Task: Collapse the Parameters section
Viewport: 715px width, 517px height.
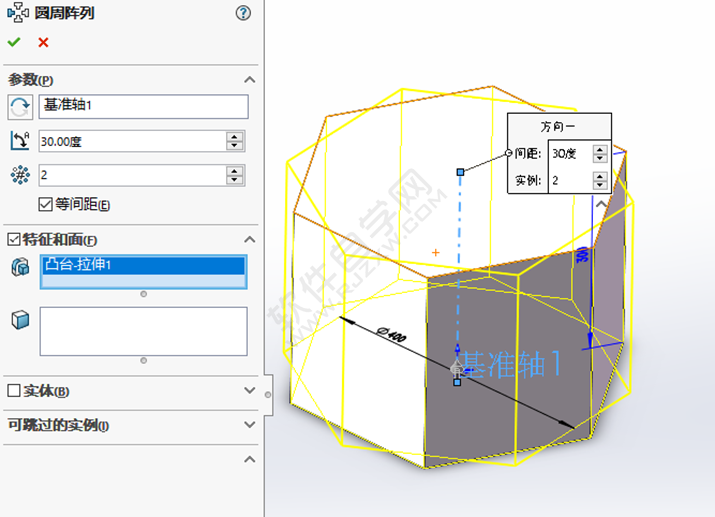Action: coord(249,80)
